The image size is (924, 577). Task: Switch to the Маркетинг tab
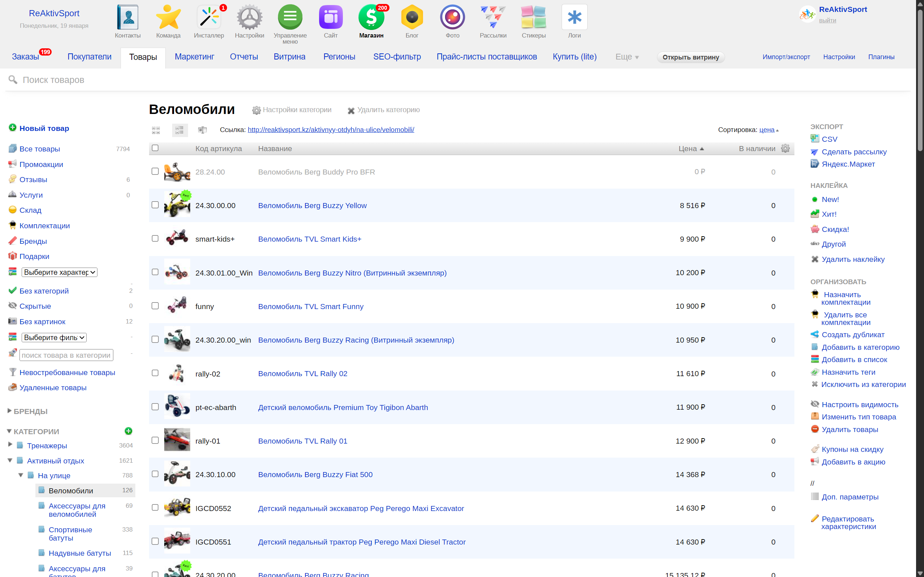pyautogui.click(x=194, y=57)
